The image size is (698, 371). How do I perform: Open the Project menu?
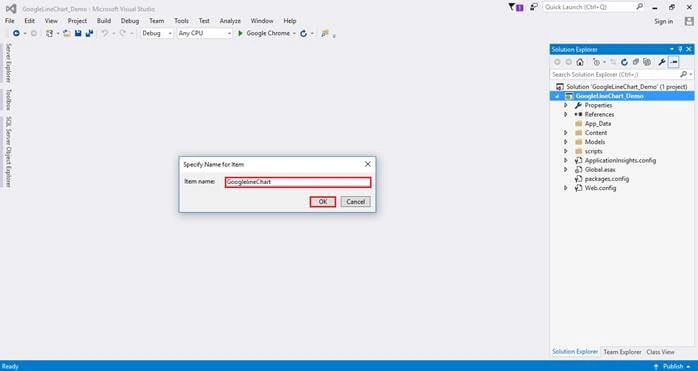point(77,21)
